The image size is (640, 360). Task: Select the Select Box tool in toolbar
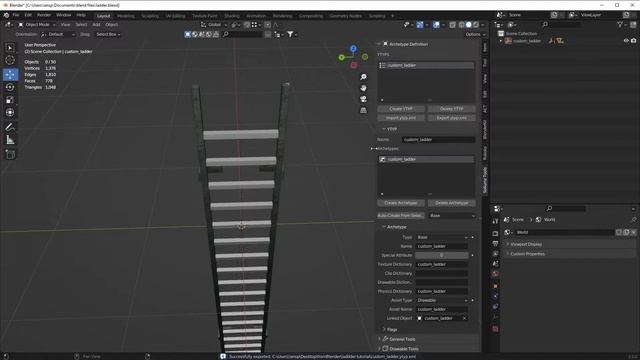[10, 48]
